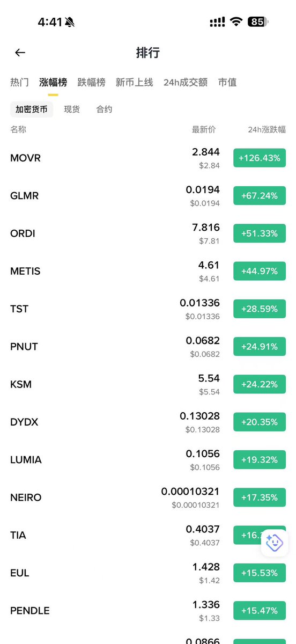Select the 24h成交额 tab

pyautogui.click(x=186, y=83)
